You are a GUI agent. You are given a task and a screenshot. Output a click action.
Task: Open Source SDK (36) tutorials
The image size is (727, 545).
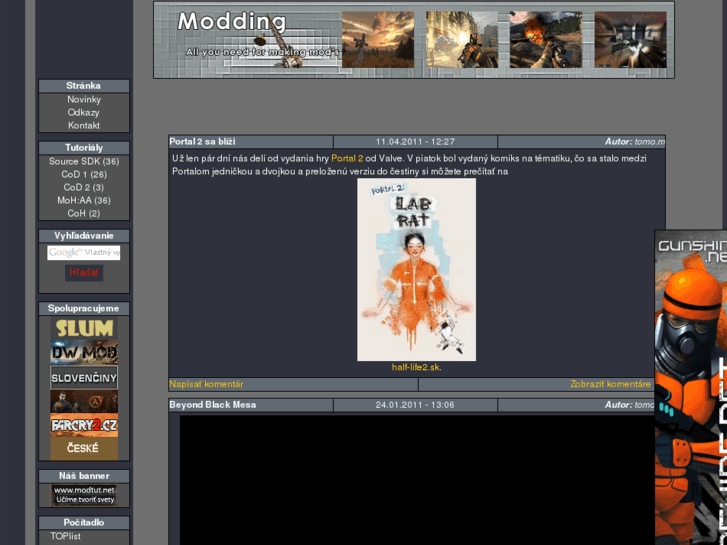coord(84,161)
